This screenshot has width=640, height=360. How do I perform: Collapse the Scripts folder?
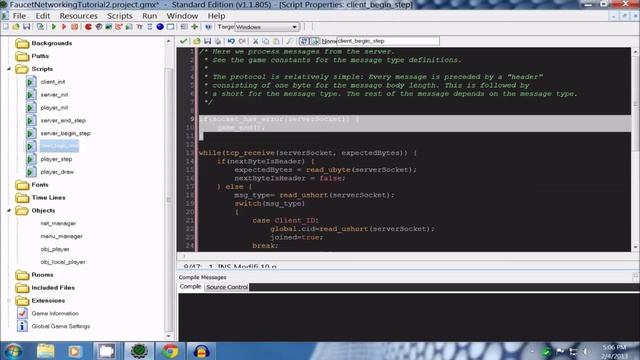coord(9,69)
